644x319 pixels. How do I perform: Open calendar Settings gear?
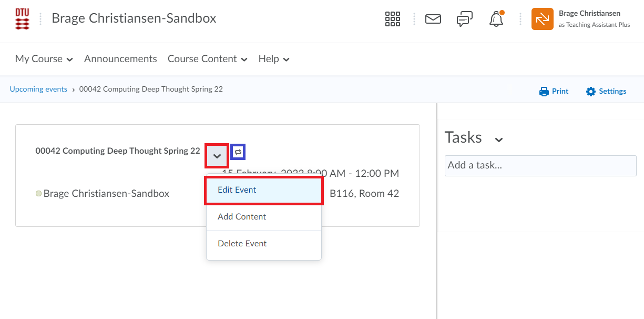click(x=591, y=92)
